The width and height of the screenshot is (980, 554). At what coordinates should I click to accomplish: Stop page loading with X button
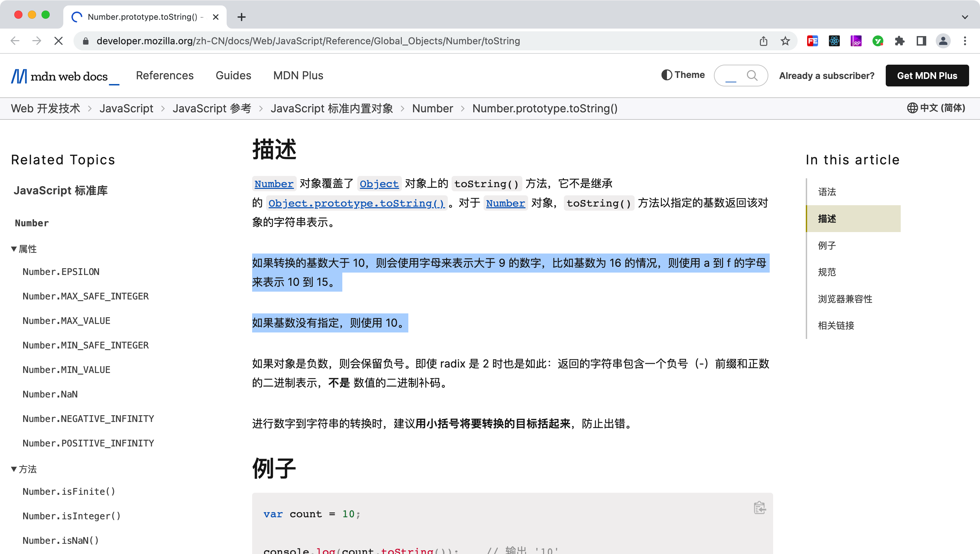click(59, 41)
